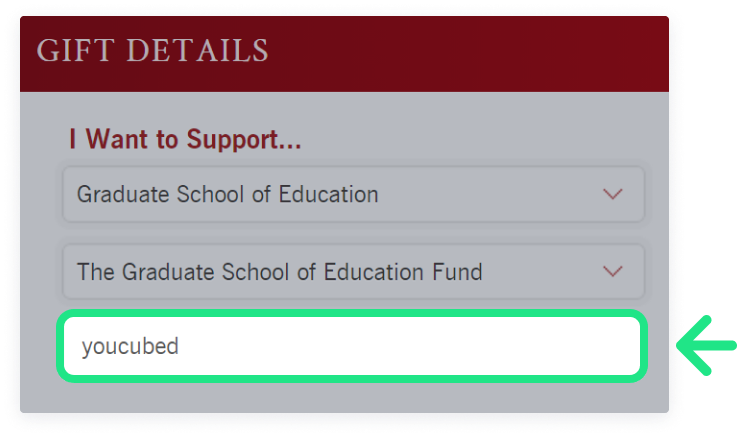
Task: Click the word 'Fund' in the second dropdown
Action: (457, 272)
